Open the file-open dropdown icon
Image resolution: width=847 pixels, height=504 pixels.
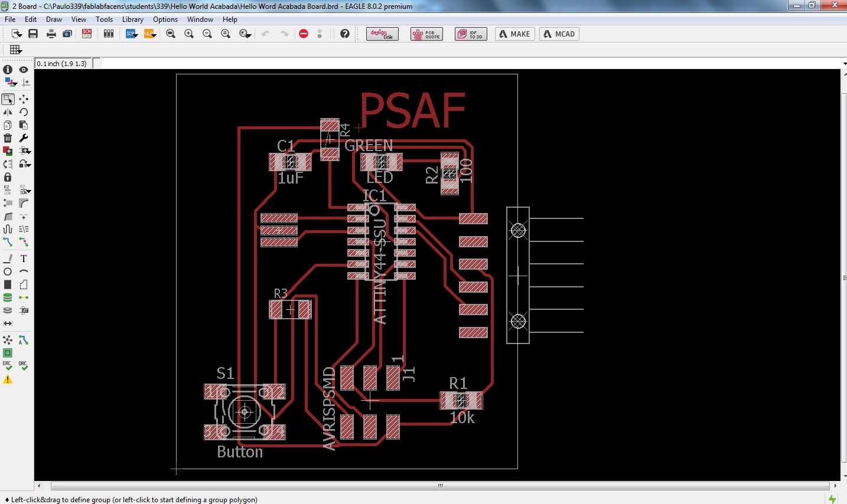[x=16, y=34]
